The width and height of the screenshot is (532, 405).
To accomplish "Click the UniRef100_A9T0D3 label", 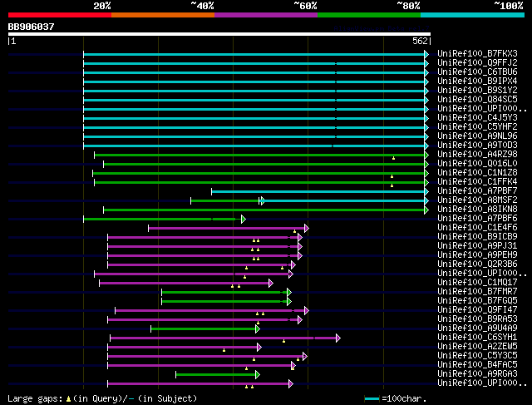I will [x=477, y=145].
